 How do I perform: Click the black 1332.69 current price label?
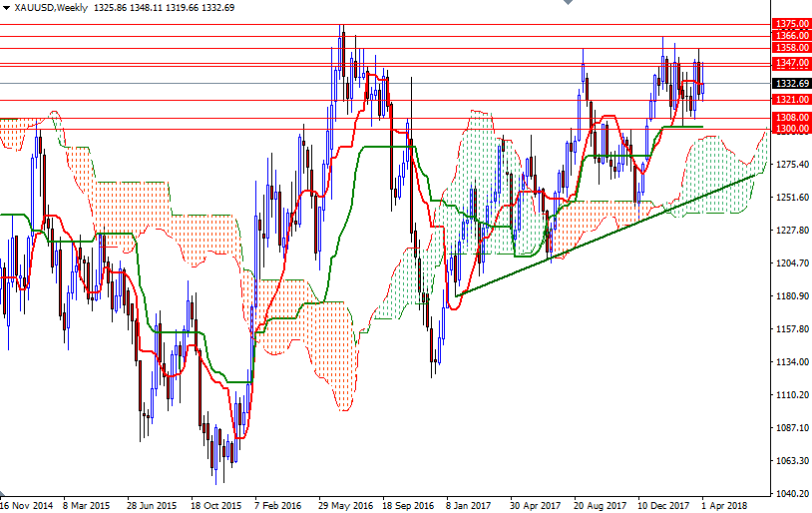click(x=790, y=84)
